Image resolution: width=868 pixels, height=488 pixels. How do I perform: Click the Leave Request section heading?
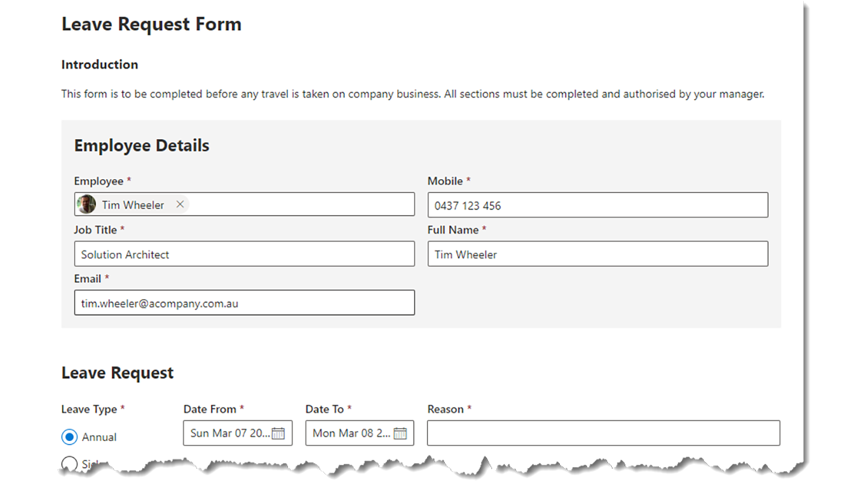coord(118,373)
